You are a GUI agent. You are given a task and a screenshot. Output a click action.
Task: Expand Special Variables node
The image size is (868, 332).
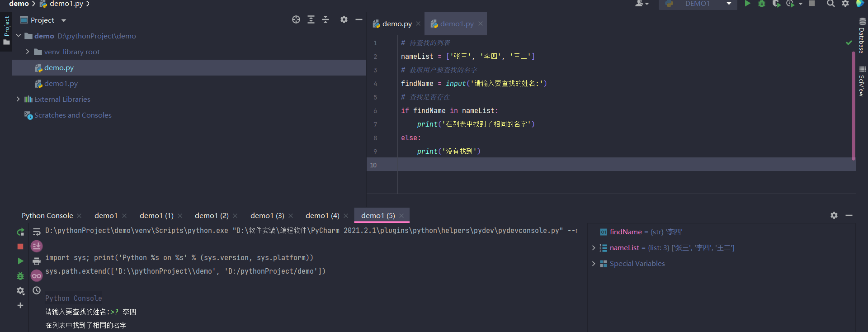pos(594,264)
